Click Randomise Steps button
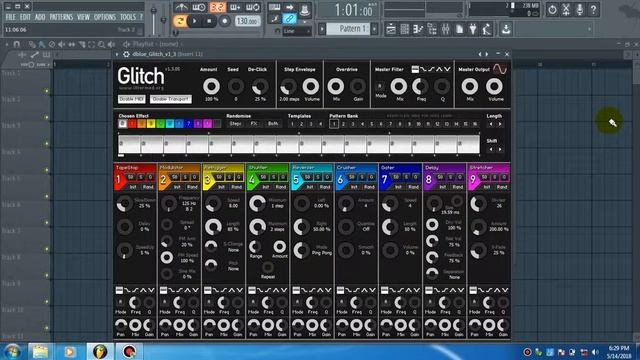Image resolution: width=640 pixels, height=360 pixels. click(x=236, y=124)
